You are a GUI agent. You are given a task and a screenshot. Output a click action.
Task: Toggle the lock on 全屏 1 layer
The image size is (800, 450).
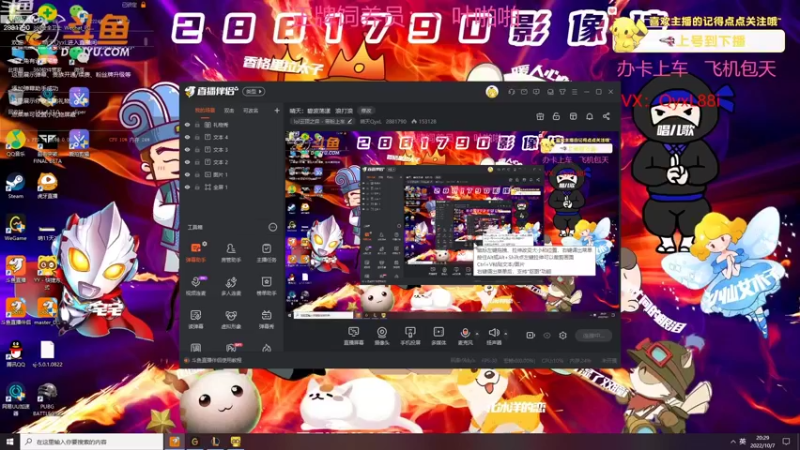[197, 187]
